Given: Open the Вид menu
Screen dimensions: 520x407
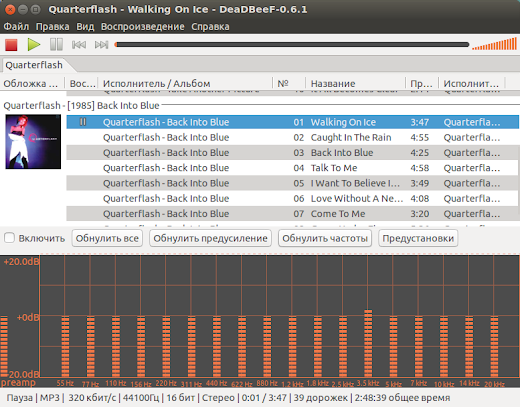Looking at the screenshot, I should [85, 26].
